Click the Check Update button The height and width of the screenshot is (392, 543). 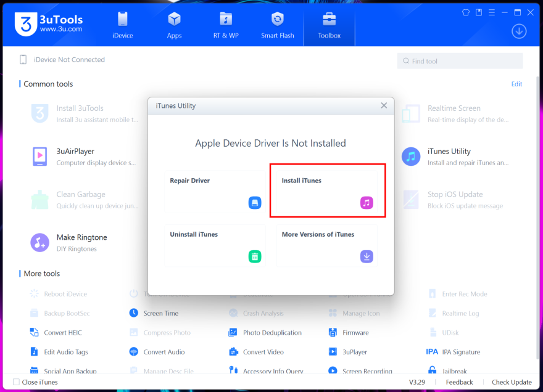(x=512, y=382)
